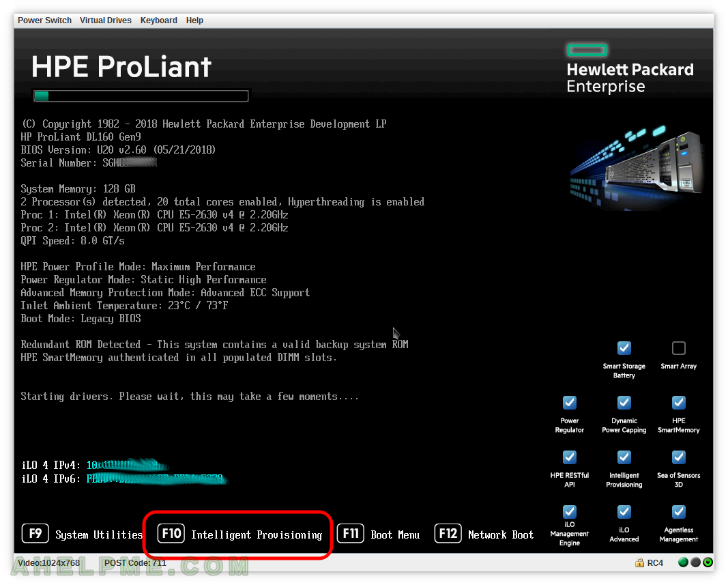This screenshot has width=728, height=585.
Task: Open the Power Switch menu
Action: click(x=44, y=20)
